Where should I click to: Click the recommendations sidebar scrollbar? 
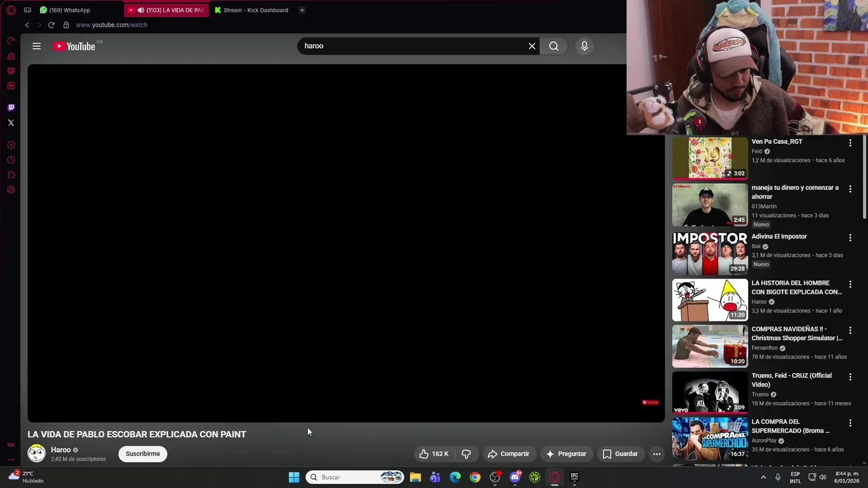[865, 178]
